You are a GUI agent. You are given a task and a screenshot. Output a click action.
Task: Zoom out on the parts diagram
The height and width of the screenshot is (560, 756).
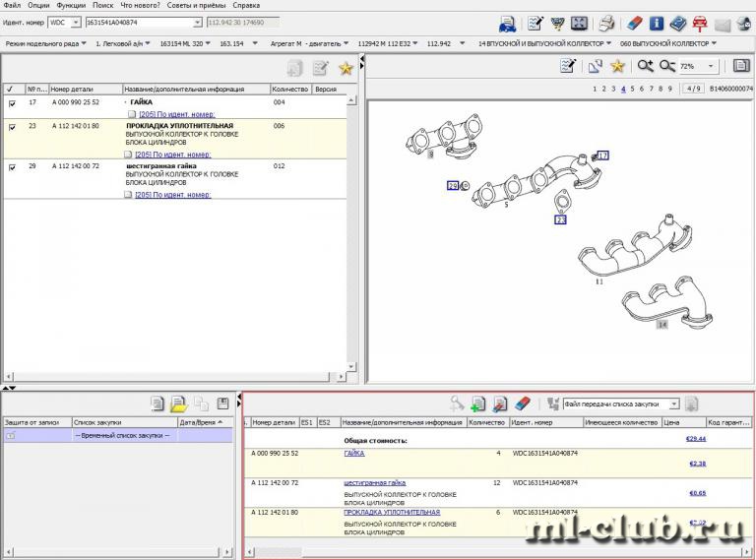666,66
